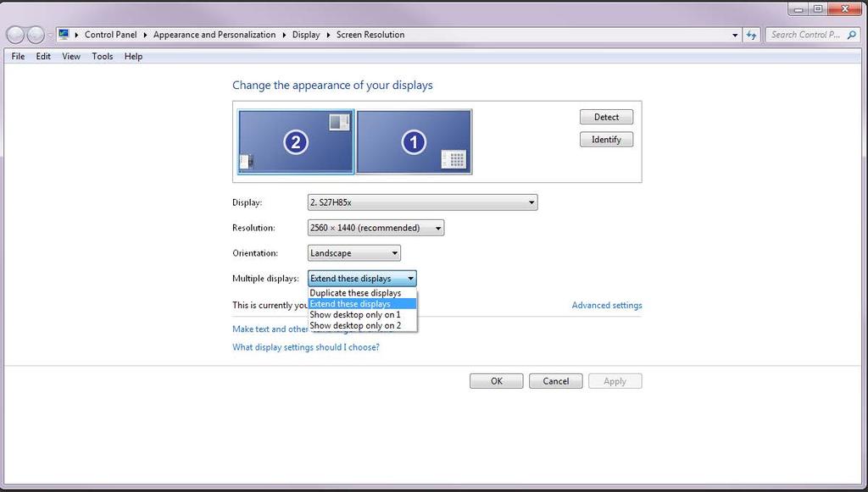Click the refresh button beside address bar

tap(751, 35)
